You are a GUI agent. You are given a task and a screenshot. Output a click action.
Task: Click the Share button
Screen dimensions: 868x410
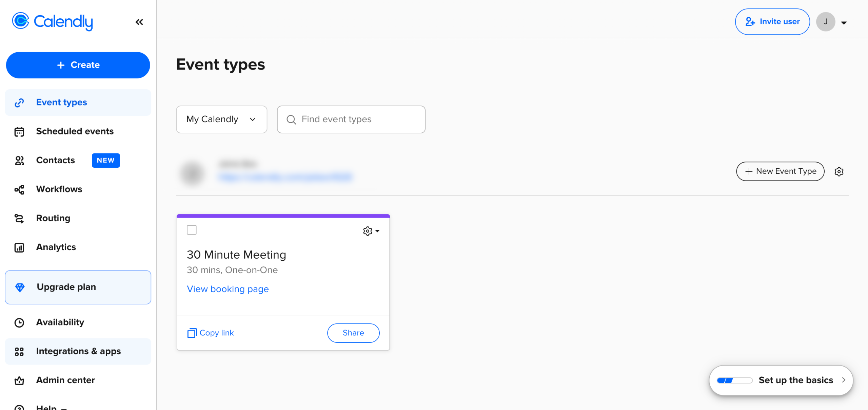tap(353, 333)
